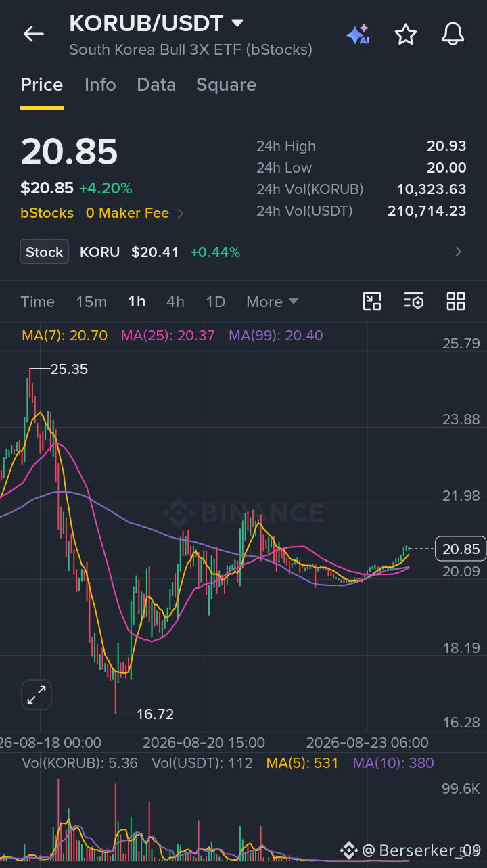Tap the 24h Vol(KORUB) value 10,323.63
Viewport: 487px width, 868px height.
coord(432,189)
